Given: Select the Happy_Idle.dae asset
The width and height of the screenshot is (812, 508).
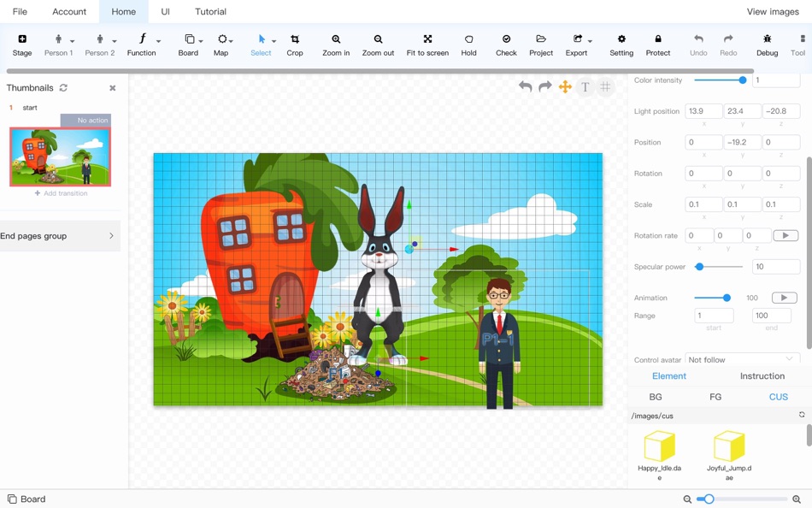Looking at the screenshot, I should point(659,456).
